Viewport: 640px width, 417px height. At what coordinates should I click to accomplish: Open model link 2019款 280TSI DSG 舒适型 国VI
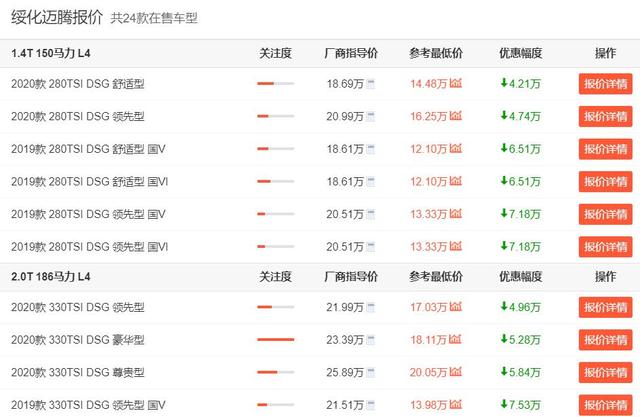89,182
